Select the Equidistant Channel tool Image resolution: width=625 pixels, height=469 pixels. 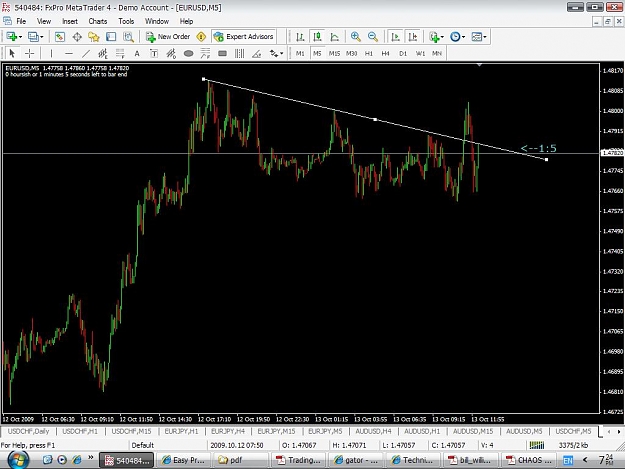[103, 53]
